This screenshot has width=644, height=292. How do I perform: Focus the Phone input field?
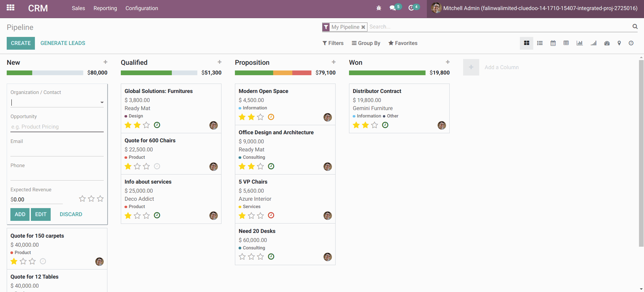point(57,175)
